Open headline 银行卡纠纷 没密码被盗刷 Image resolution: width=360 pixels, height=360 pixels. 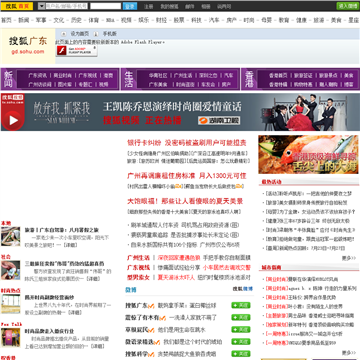pos(187,143)
